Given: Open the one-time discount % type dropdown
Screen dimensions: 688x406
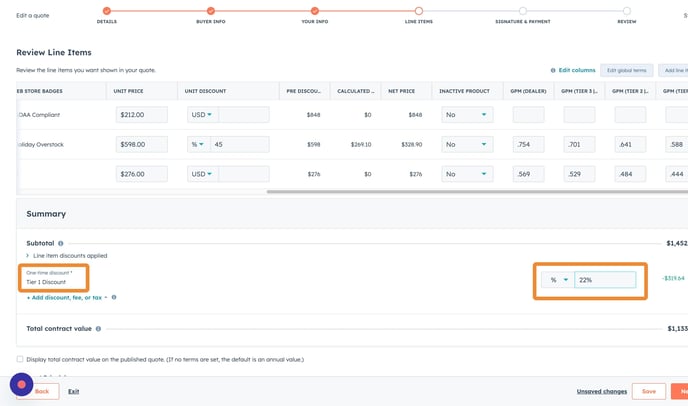Looking at the screenshot, I should (556, 280).
